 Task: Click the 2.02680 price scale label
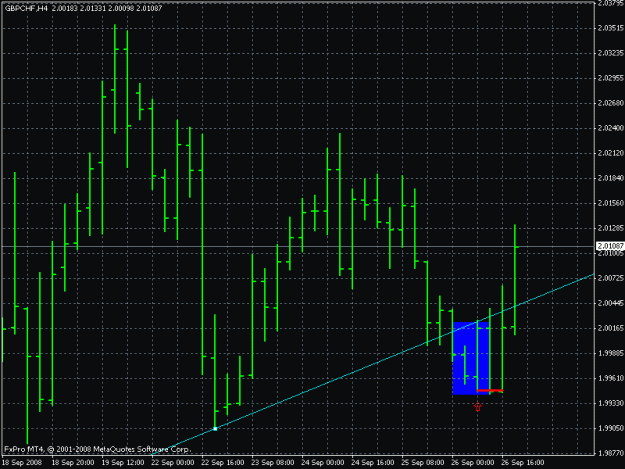click(x=611, y=103)
